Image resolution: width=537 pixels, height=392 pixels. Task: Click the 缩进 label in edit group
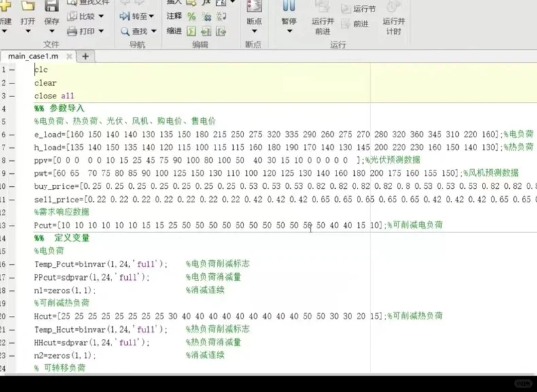point(174,31)
